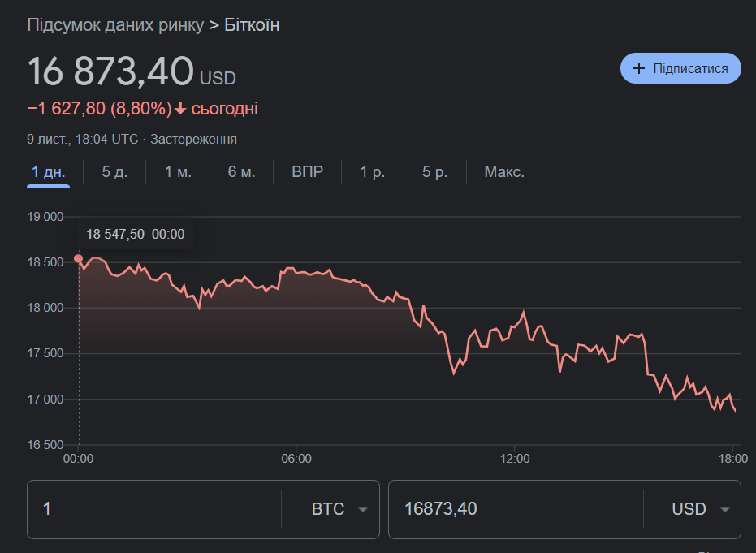
Task: Open the USD currency dropdown
Action: coord(701,509)
